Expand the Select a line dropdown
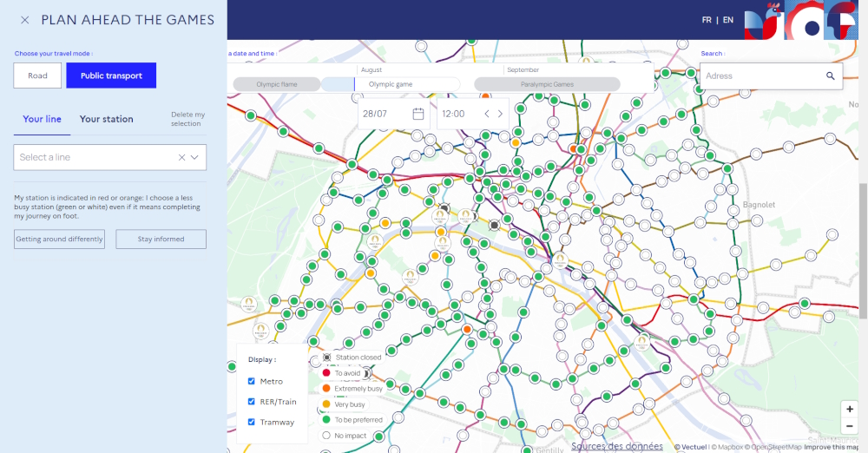The height and width of the screenshot is (453, 868). (x=194, y=157)
